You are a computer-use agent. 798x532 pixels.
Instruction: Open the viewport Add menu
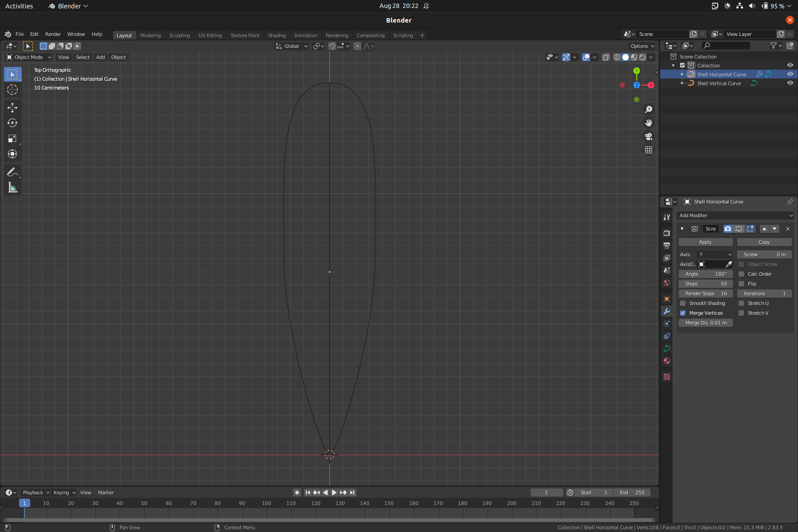tap(101, 57)
